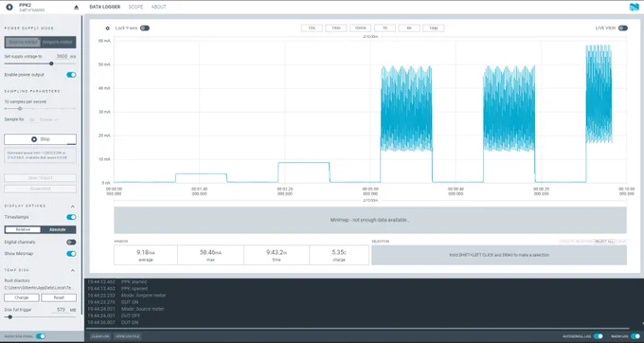Viewport: 644px width, 343px height.
Task: Click the Clear Log button
Action: (100, 336)
